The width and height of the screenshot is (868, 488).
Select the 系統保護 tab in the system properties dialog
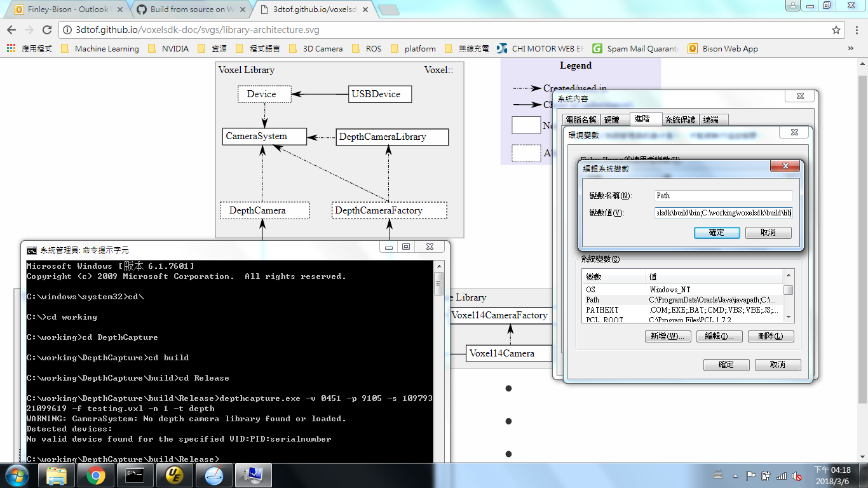680,119
